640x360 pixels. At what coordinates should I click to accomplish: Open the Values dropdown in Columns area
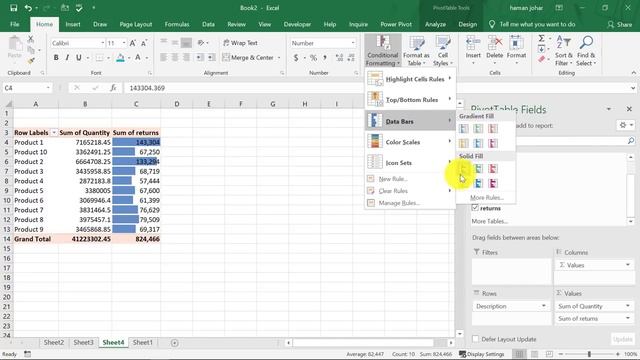628,265
